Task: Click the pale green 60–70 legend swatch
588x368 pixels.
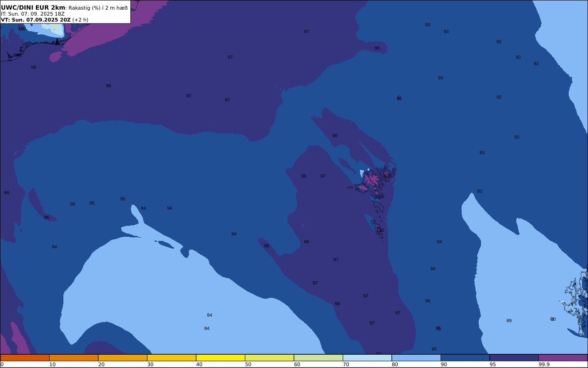Action: pyautogui.click(x=318, y=357)
